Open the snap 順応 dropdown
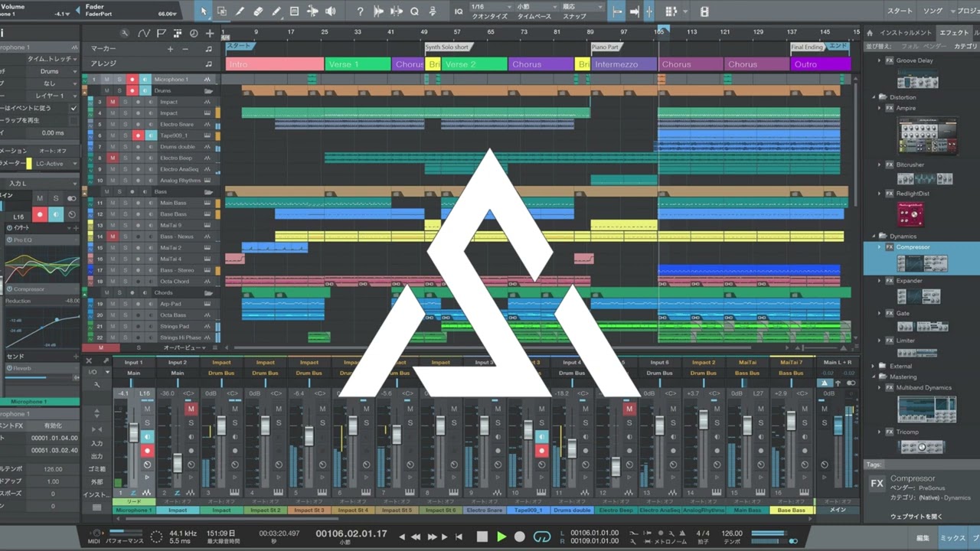This screenshot has width=980, height=551. (581, 7)
